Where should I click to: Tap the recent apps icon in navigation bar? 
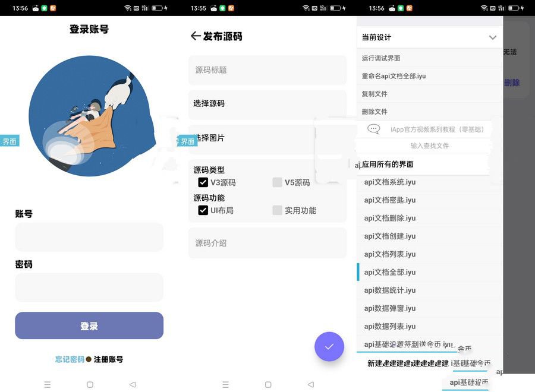(48, 384)
